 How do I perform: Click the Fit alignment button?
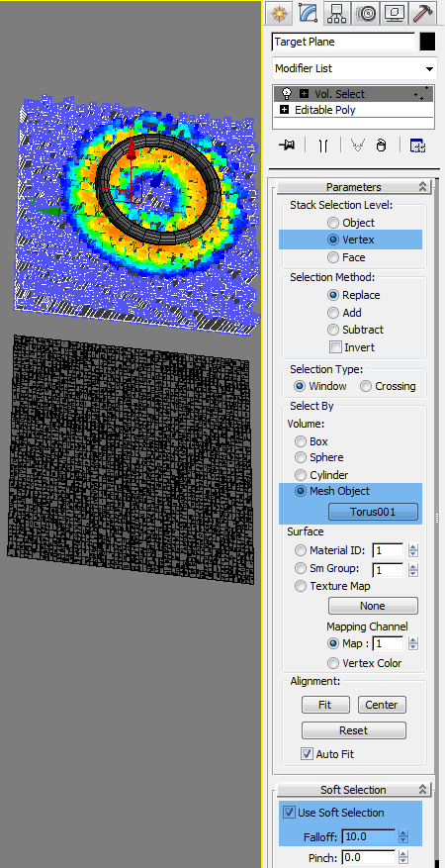tap(325, 706)
